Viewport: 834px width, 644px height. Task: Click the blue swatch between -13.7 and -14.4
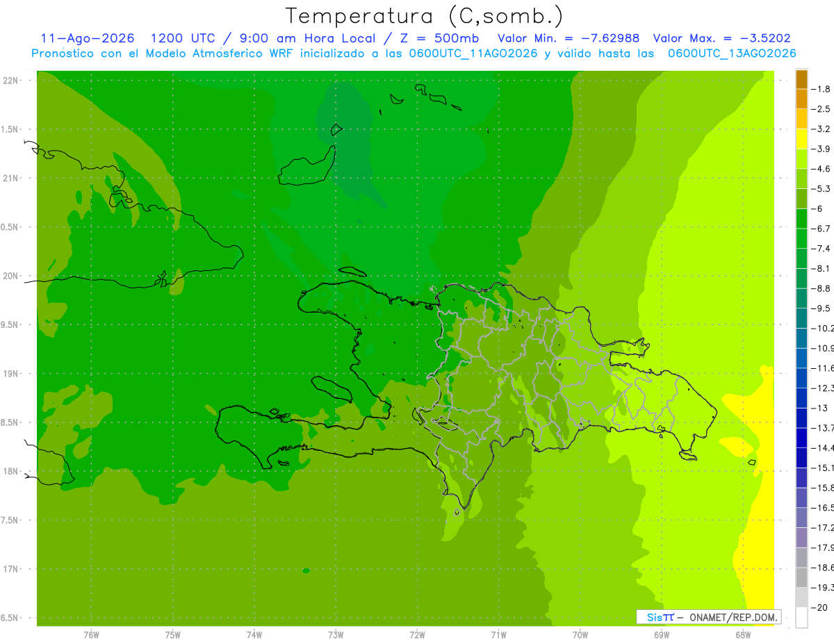click(801, 438)
